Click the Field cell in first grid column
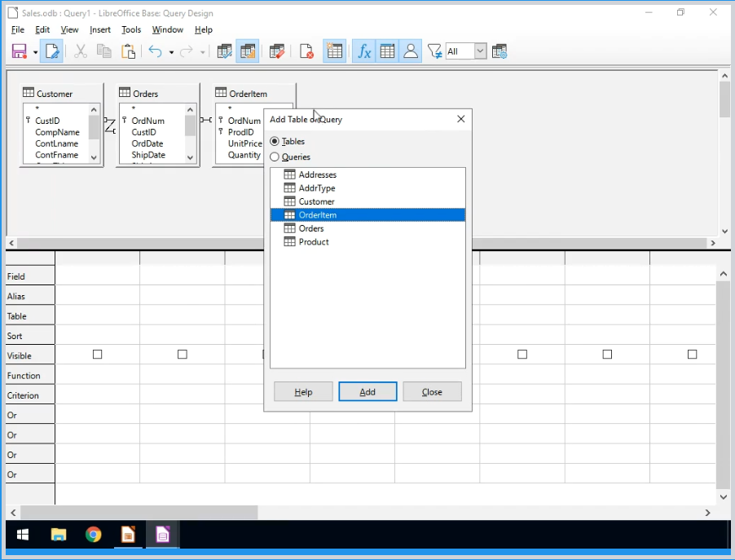The image size is (735, 560). point(98,276)
